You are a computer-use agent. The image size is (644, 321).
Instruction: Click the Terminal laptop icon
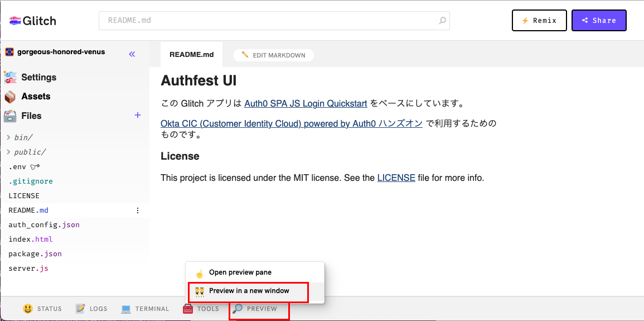125,309
